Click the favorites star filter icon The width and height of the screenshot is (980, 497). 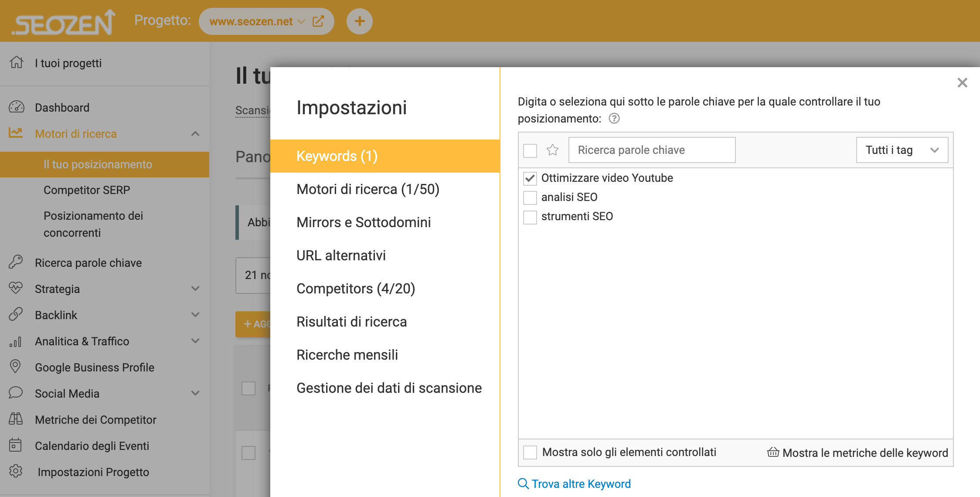[553, 150]
